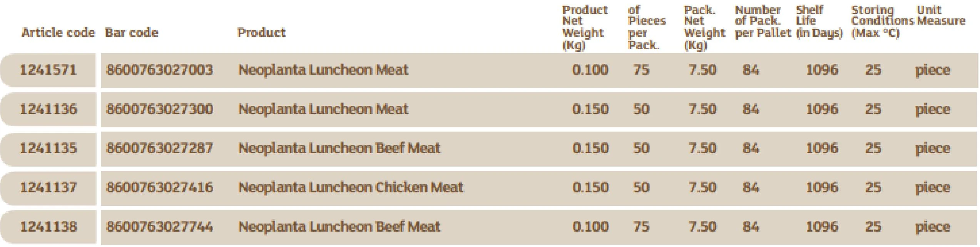
Task: Select article code 1241136
Action: 48,109
